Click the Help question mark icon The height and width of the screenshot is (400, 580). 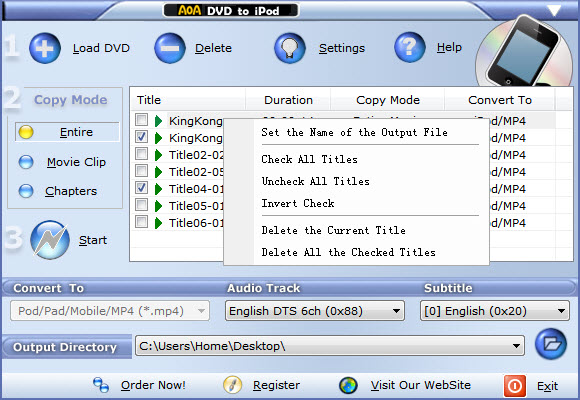click(x=410, y=47)
